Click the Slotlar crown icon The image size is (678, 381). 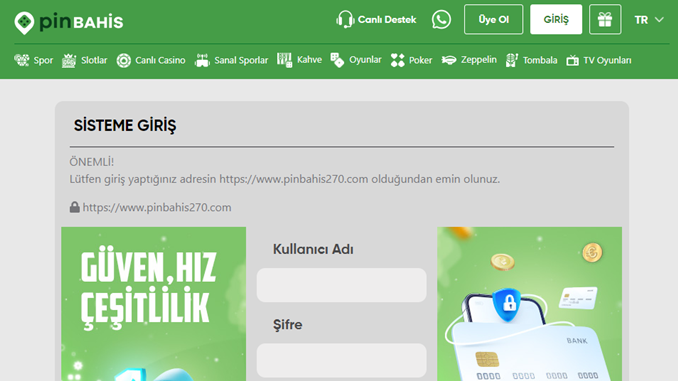69,60
